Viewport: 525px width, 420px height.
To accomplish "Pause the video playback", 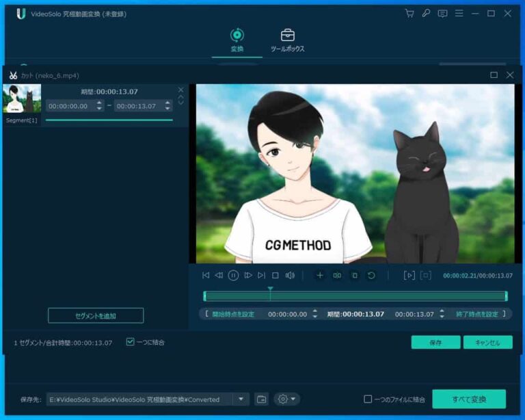I will (233, 276).
